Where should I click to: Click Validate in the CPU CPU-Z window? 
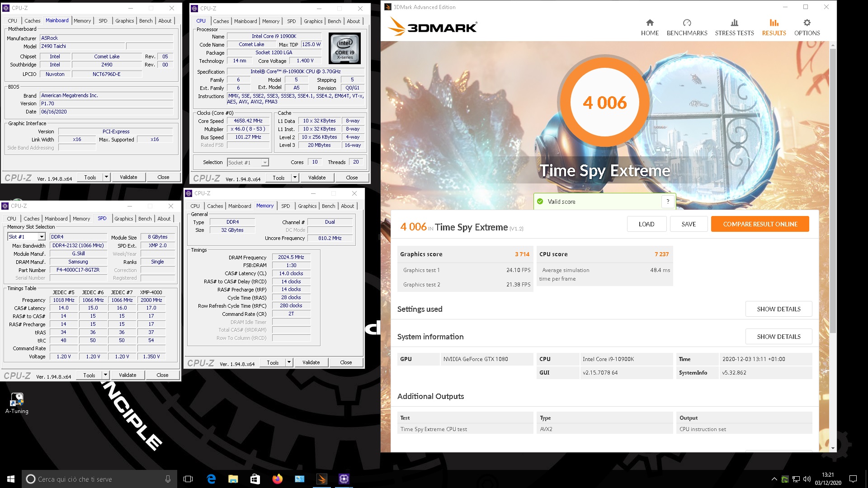[317, 178]
